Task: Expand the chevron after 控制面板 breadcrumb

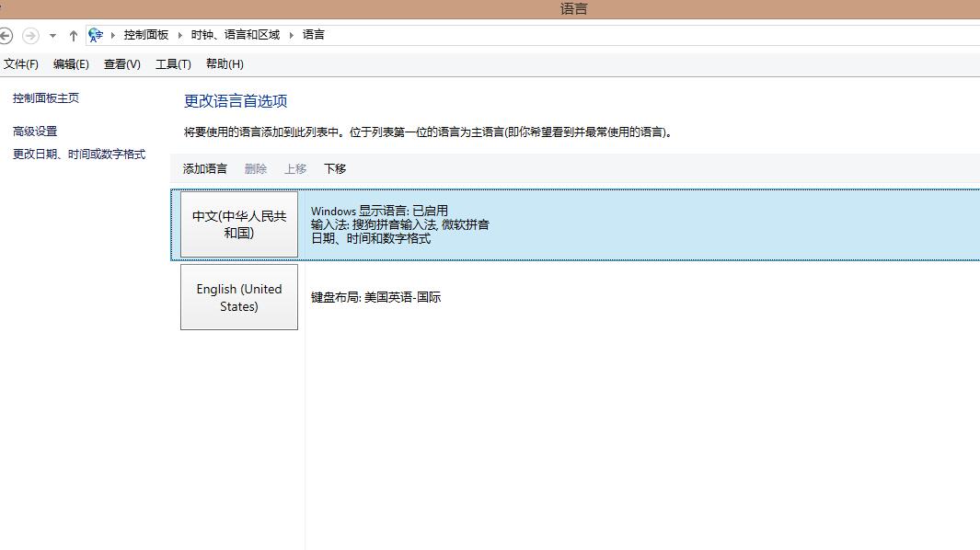Action: point(180,35)
